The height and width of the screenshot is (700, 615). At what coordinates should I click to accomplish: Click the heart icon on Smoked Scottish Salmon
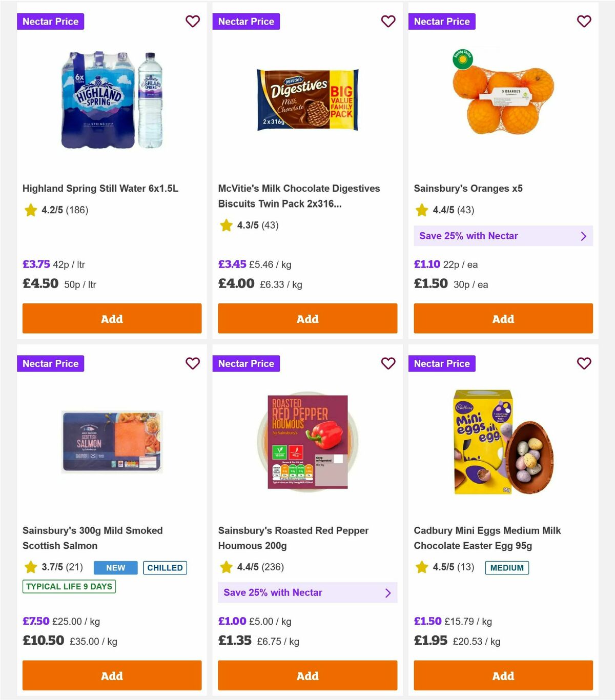(x=193, y=363)
